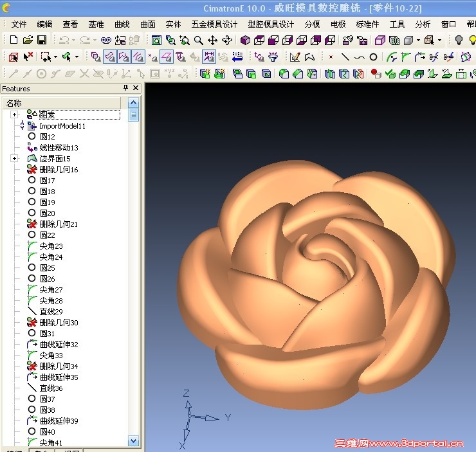Select the Line drawing tool

[345, 57]
